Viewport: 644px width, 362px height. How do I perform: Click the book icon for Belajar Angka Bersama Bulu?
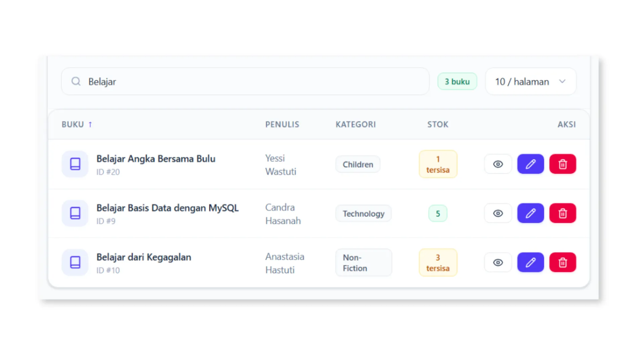pos(75,164)
